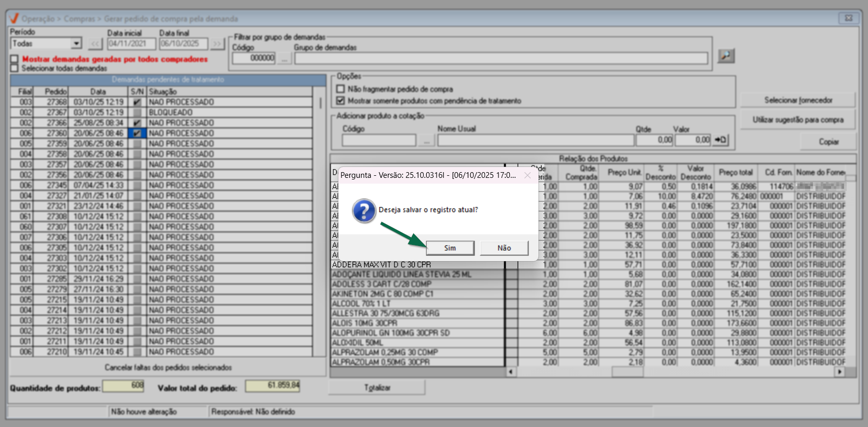Screen dimensions: 868x427
Task: Click the product code ellipsis lookup button
Action: [x=426, y=140]
